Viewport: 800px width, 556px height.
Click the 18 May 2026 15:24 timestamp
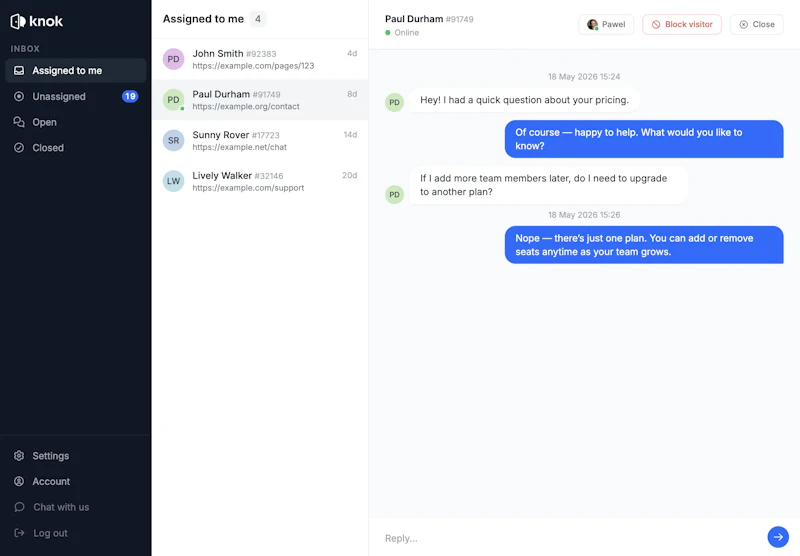click(584, 77)
